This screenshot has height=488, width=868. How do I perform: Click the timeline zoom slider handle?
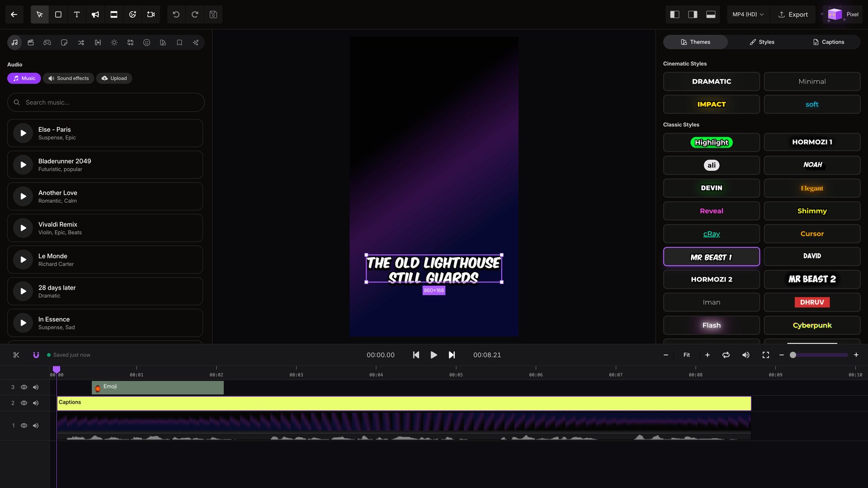tap(793, 355)
